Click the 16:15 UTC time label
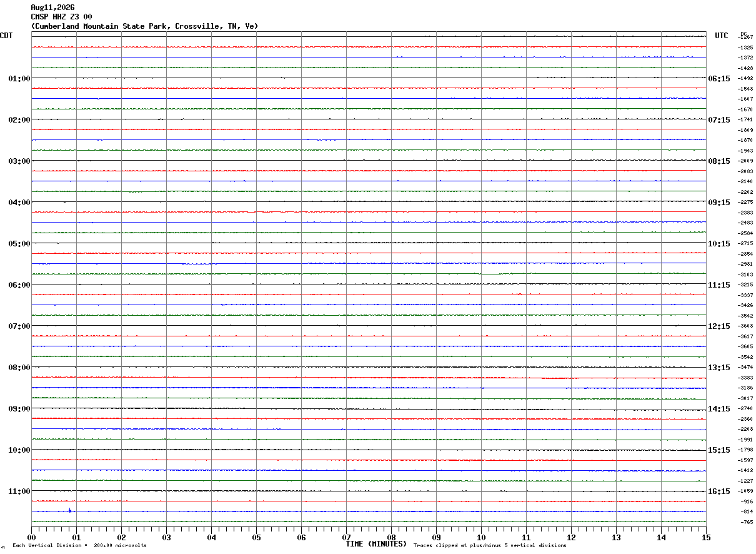 719,491
